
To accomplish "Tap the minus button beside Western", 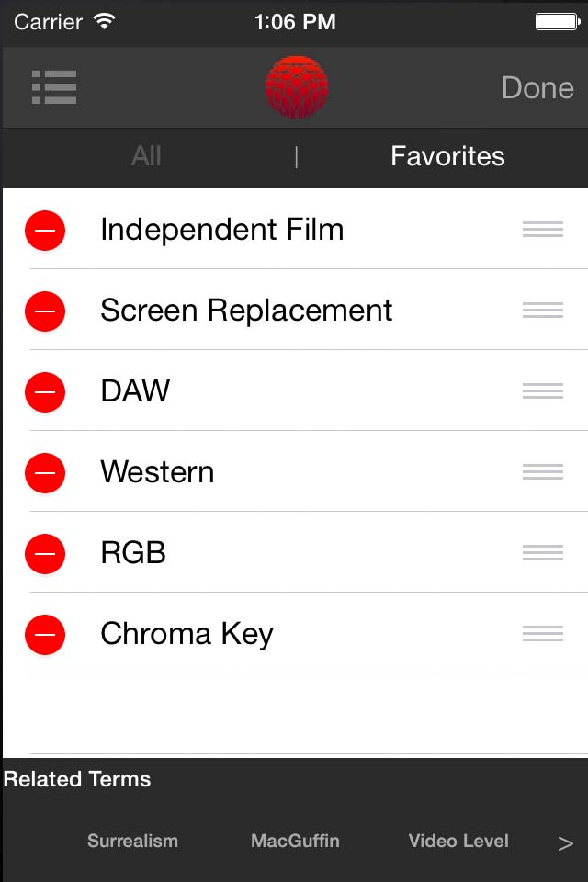I will tap(45, 472).
